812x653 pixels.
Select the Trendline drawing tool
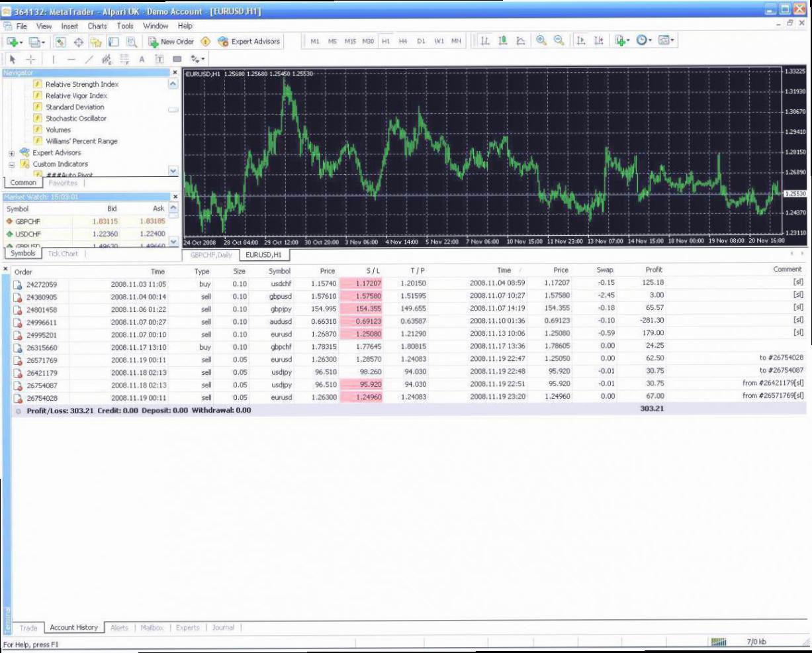89,60
